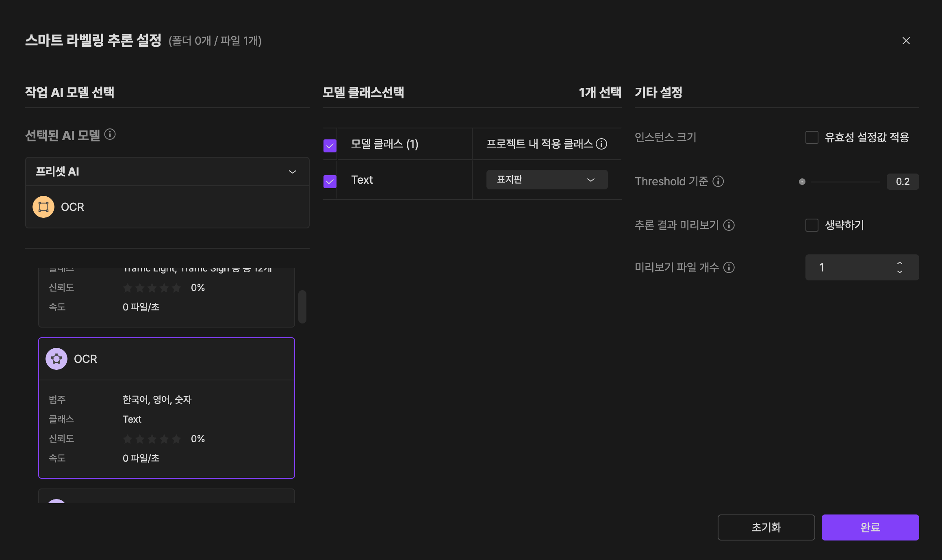Click info icon next to Threshold 기준

click(718, 181)
